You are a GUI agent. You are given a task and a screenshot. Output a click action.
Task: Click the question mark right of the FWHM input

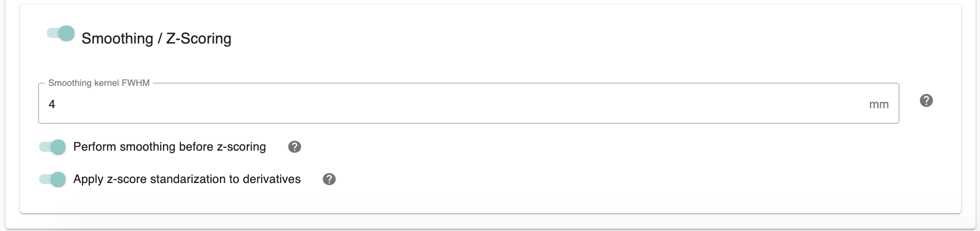click(x=926, y=101)
